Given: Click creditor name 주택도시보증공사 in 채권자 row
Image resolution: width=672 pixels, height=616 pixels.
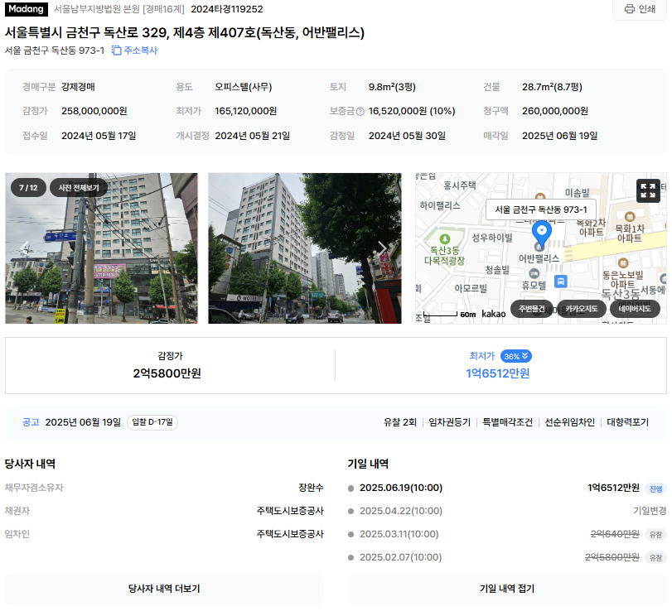Looking at the screenshot, I should pyautogui.click(x=290, y=511).
